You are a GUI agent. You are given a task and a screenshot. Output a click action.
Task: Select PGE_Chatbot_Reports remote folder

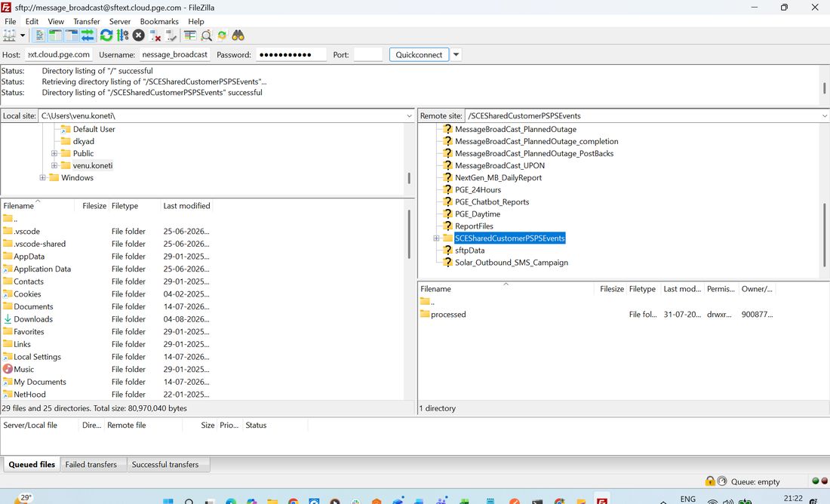(492, 201)
